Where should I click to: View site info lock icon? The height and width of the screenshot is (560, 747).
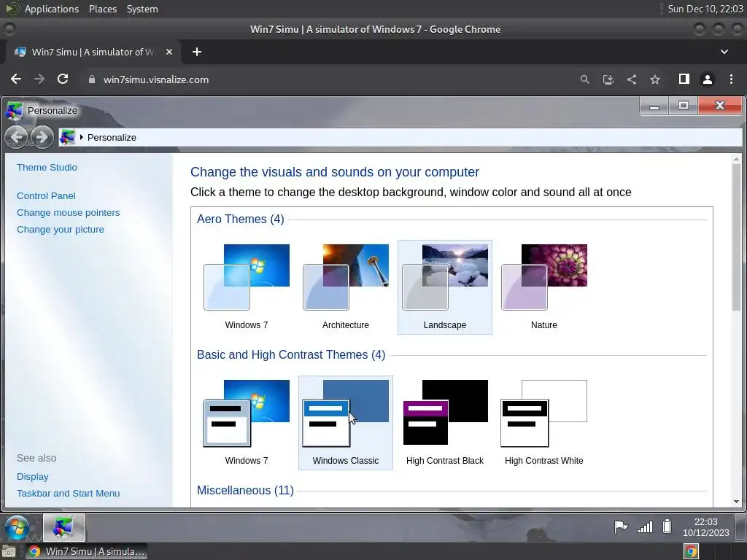pyautogui.click(x=91, y=79)
